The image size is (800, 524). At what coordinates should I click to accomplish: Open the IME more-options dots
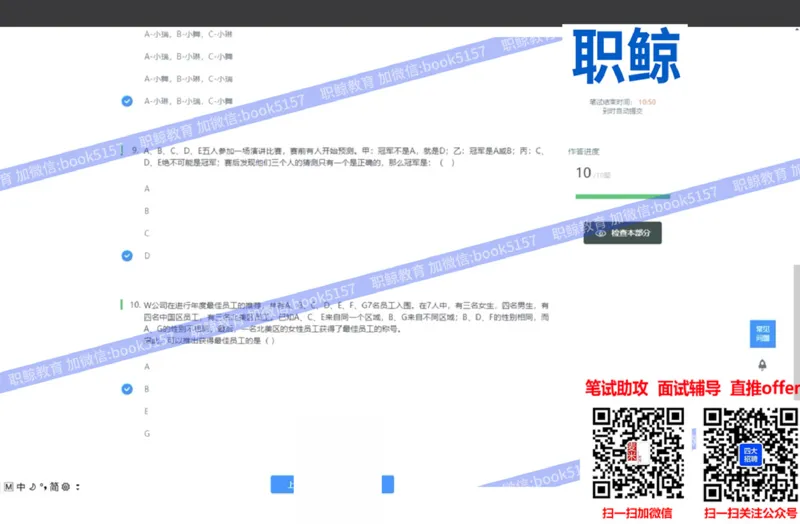[78, 487]
